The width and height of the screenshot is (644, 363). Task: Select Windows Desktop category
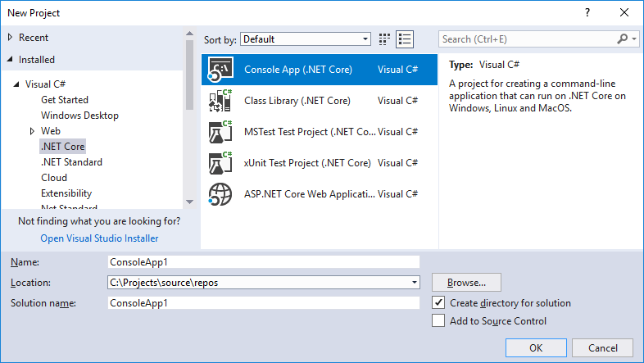tap(79, 116)
